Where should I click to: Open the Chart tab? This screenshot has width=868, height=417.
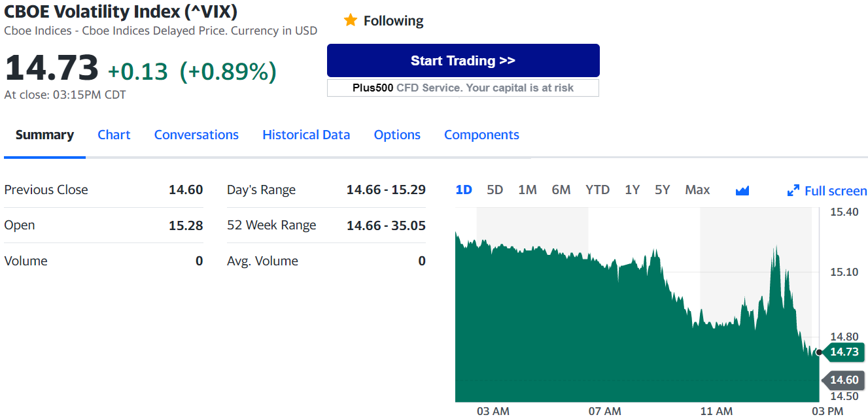click(114, 135)
